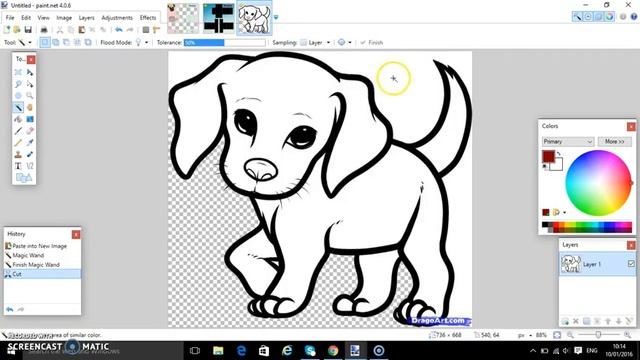Click the Cut scissors toolbar icon
Screen dimensions: 640x360
click(x=60, y=29)
